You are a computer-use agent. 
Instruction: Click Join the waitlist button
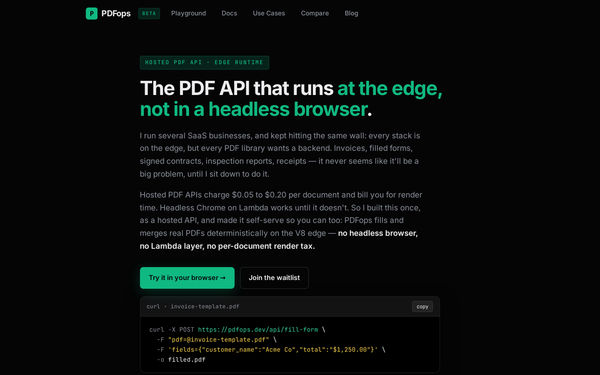click(274, 278)
